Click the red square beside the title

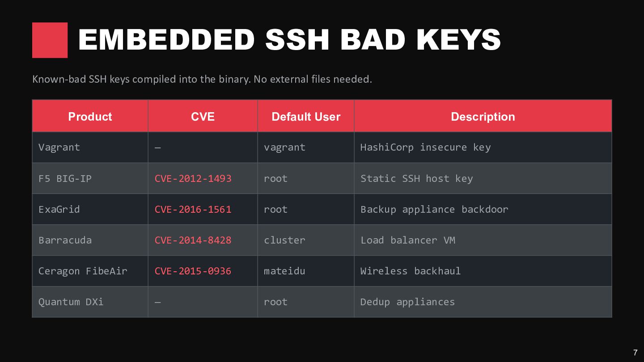50,40
